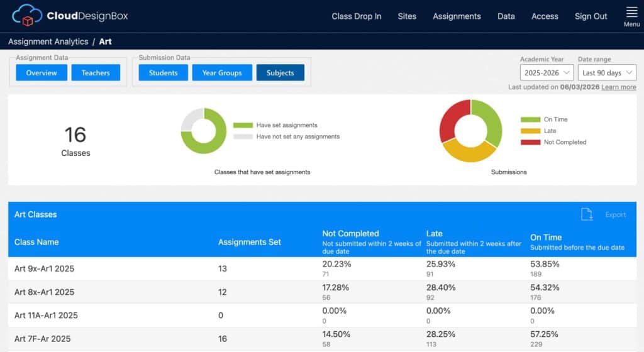
Task: Go to Assignments in top navigation
Action: (x=457, y=16)
